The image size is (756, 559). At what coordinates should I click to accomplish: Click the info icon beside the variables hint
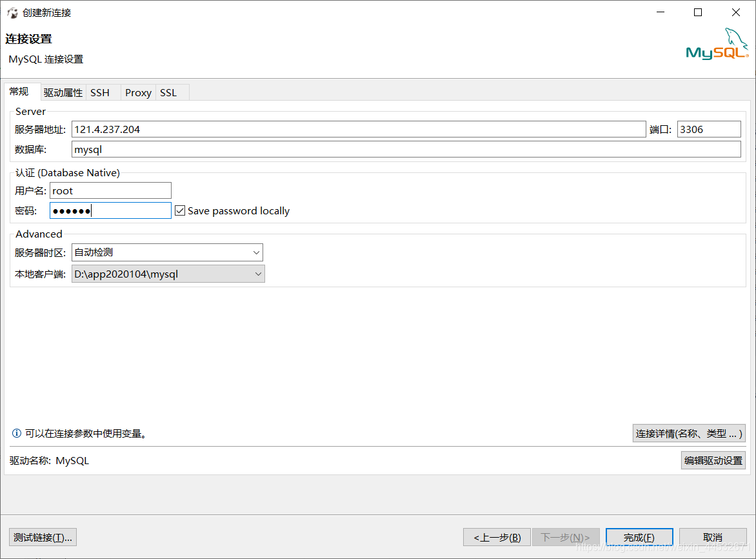(x=16, y=433)
